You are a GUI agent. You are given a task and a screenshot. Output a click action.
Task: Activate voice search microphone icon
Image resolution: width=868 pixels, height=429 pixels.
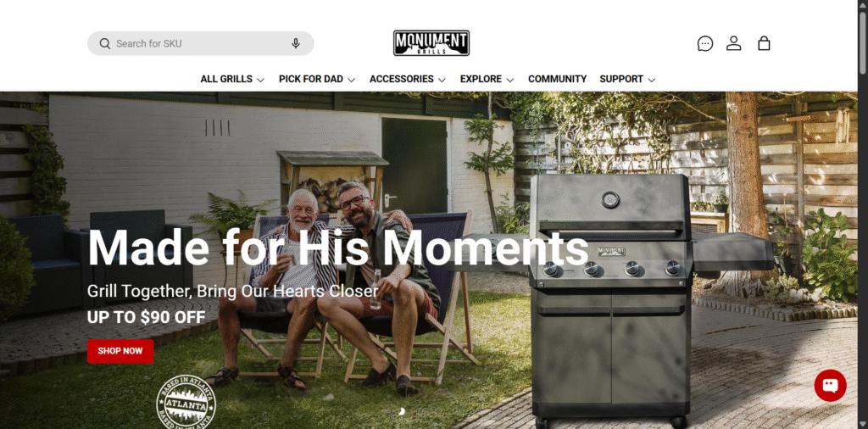296,44
